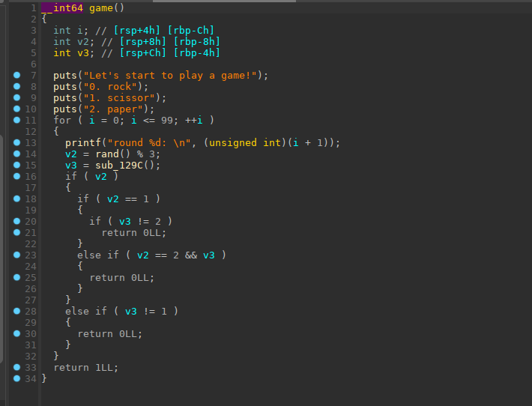Click line number 32 in the gutter
The width and height of the screenshot is (532, 406).
[x=31, y=357]
